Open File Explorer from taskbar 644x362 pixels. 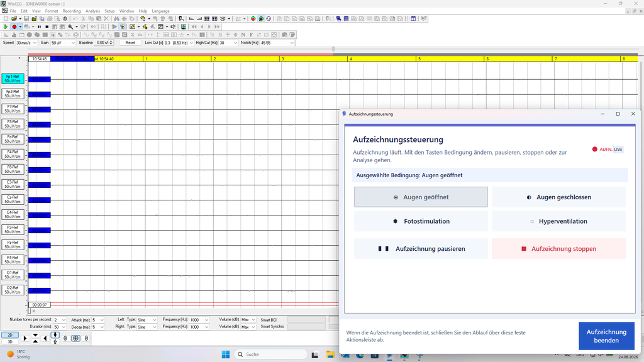coord(330,354)
